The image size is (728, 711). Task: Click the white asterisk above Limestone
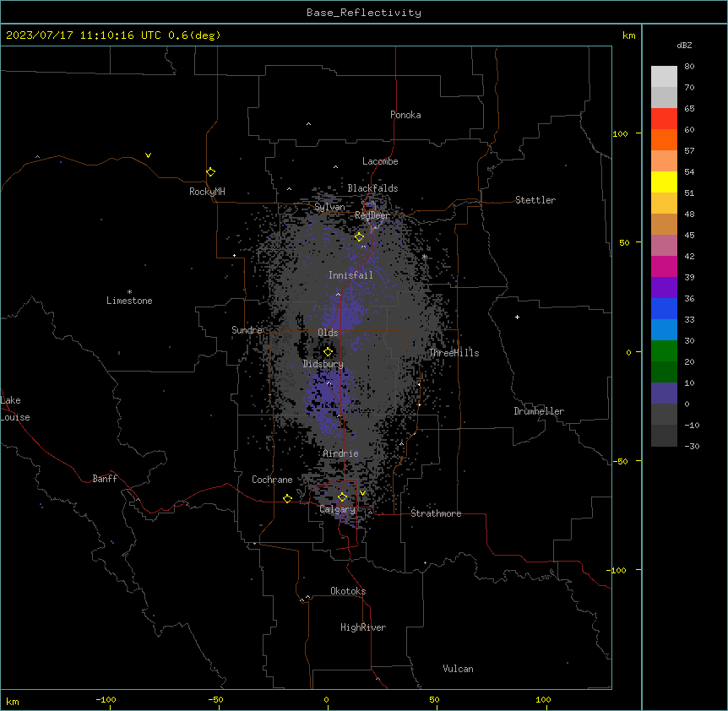[129, 292]
